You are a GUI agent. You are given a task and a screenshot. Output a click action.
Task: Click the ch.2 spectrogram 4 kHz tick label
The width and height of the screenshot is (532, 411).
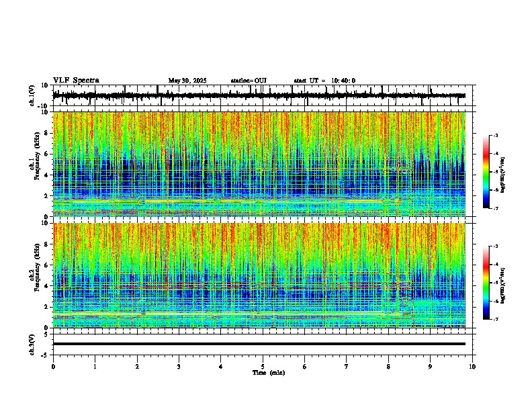[47, 286]
